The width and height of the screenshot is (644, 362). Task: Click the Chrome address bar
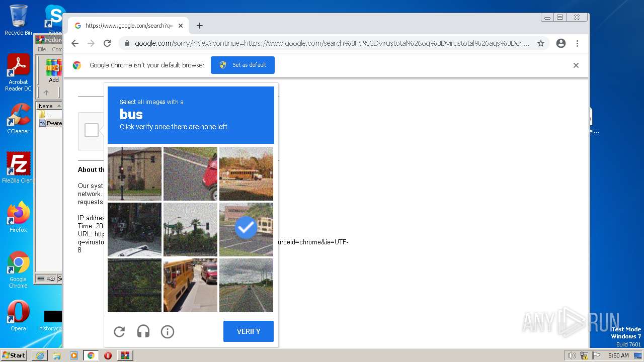click(332, 43)
